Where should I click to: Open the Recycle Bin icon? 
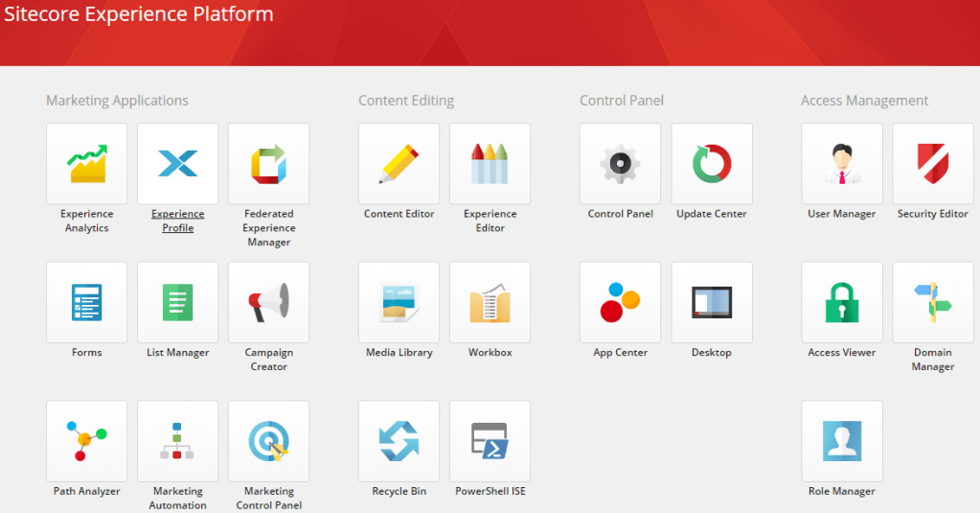coord(399,441)
